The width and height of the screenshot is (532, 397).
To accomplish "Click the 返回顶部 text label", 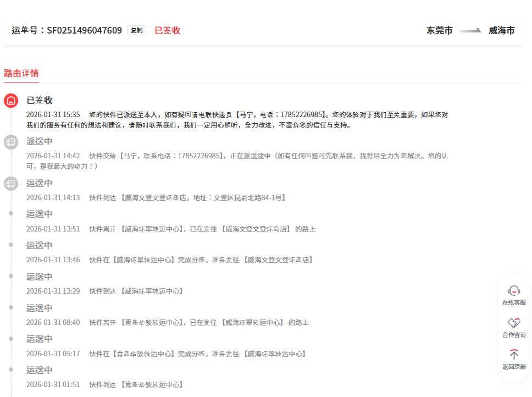I will click(x=514, y=367).
